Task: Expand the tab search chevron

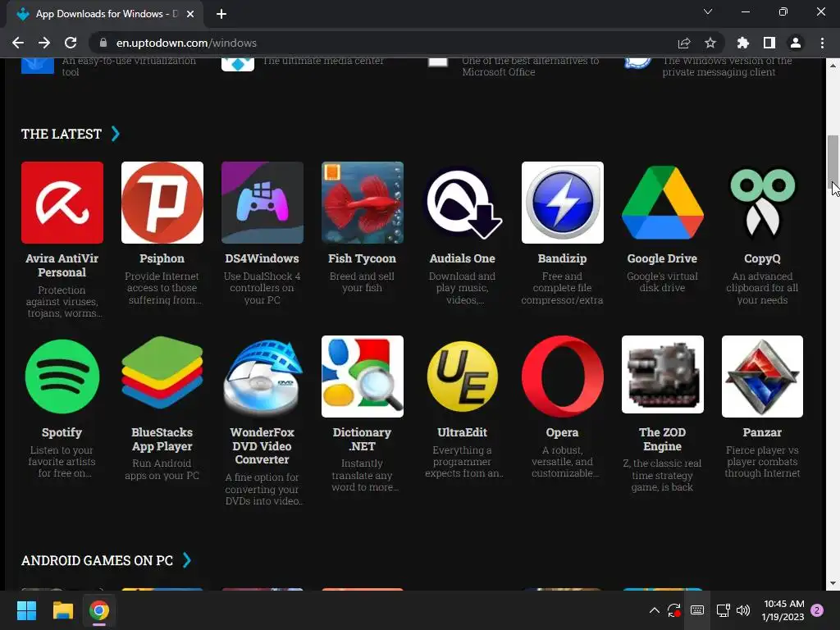Action: click(708, 11)
